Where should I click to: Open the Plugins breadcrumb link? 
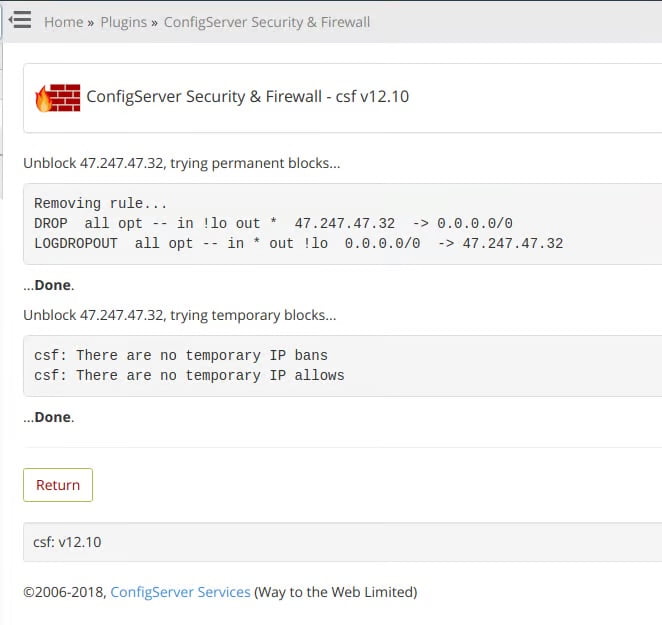pos(124,22)
